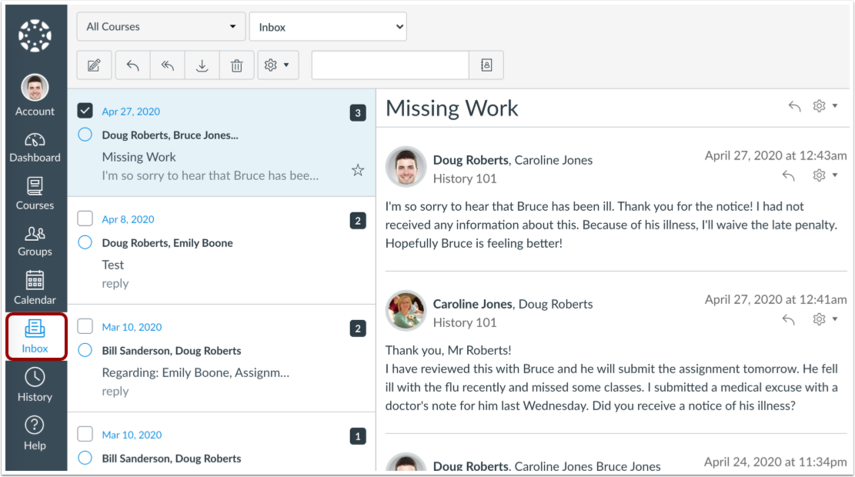Toggle unread circle for Regarding: Emily Boone conversation
855x477 pixels.
[x=85, y=349]
